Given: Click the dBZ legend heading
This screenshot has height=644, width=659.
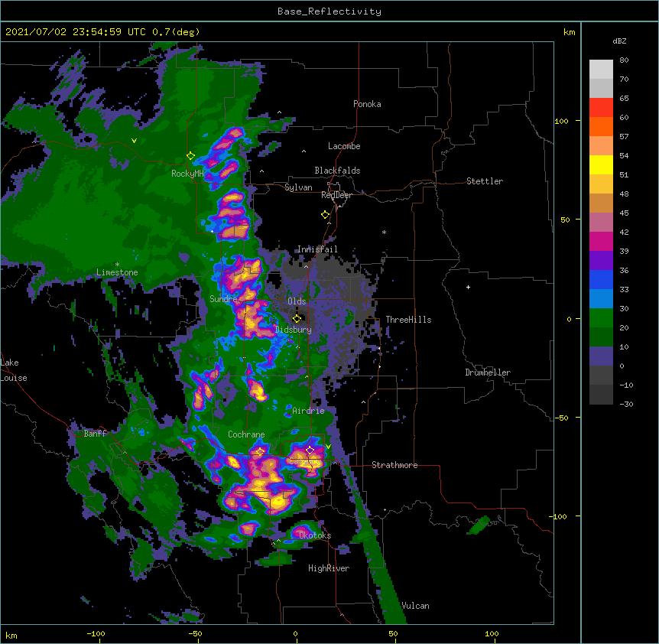Looking at the screenshot, I should tap(619, 41).
